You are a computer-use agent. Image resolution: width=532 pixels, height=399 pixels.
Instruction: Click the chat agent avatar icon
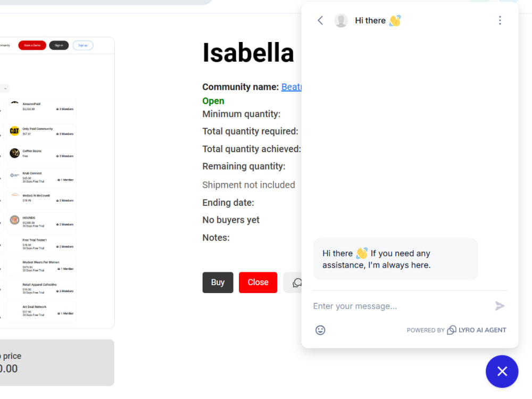point(341,20)
